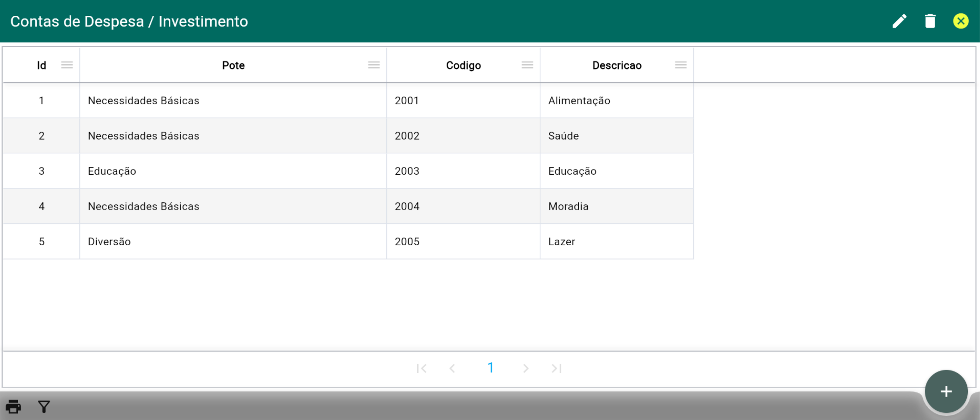Select page number 1
Viewport: 980px width, 420px height.
(490, 368)
